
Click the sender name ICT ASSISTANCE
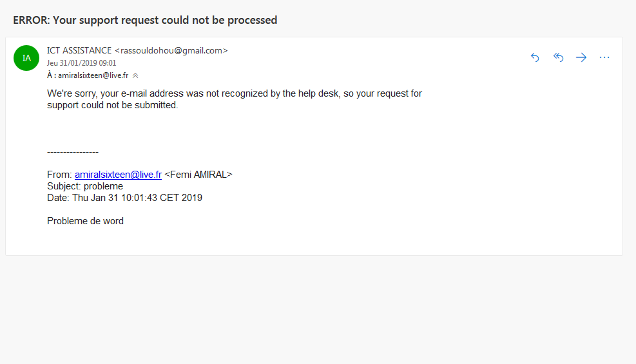click(79, 50)
